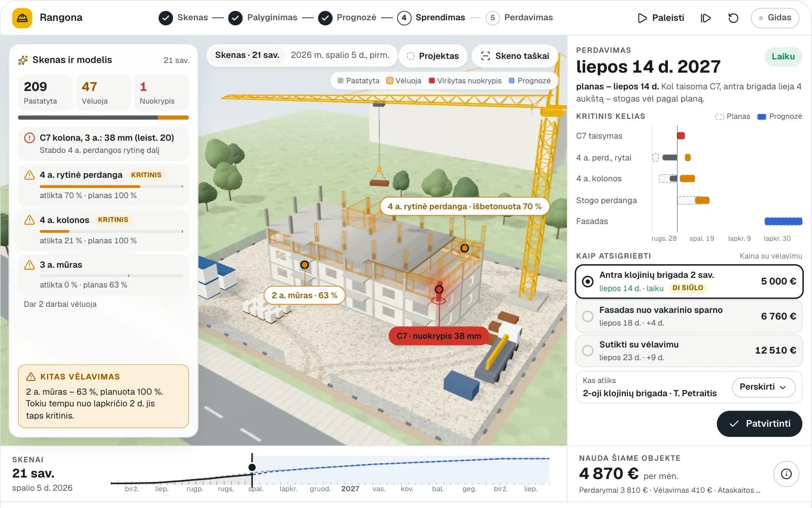Click the step-forward playback icon

click(705, 18)
